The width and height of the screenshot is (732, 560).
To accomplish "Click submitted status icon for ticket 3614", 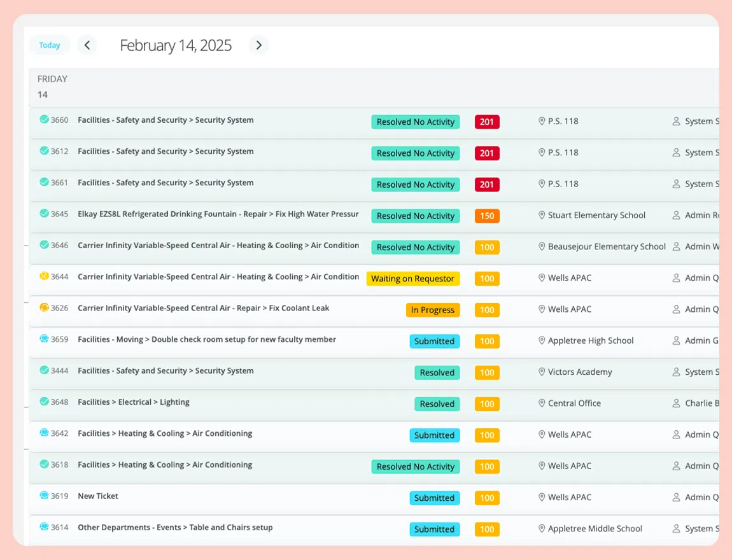I will [x=44, y=527].
